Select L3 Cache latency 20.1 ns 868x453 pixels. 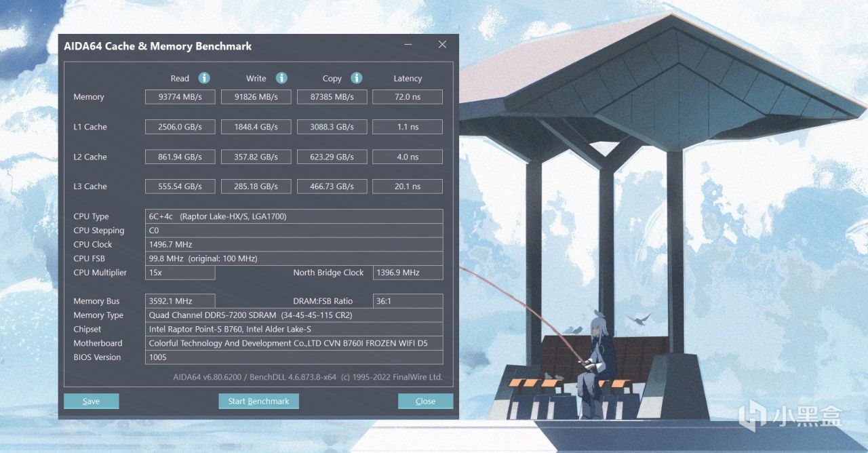point(408,186)
